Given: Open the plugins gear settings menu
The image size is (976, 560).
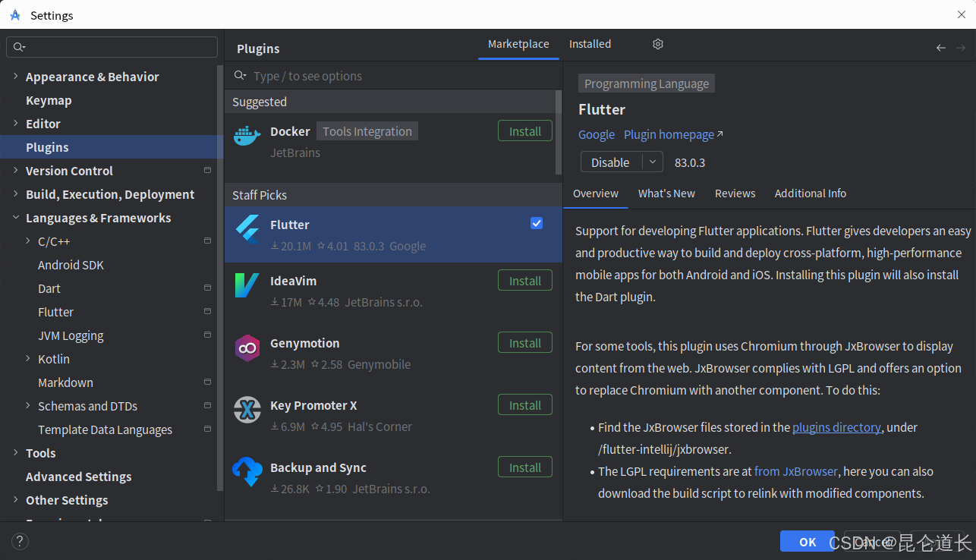Looking at the screenshot, I should [658, 44].
